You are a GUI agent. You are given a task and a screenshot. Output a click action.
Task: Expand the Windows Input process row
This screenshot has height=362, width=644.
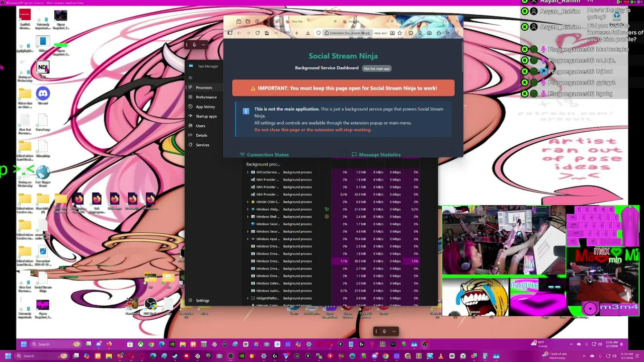point(248,239)
